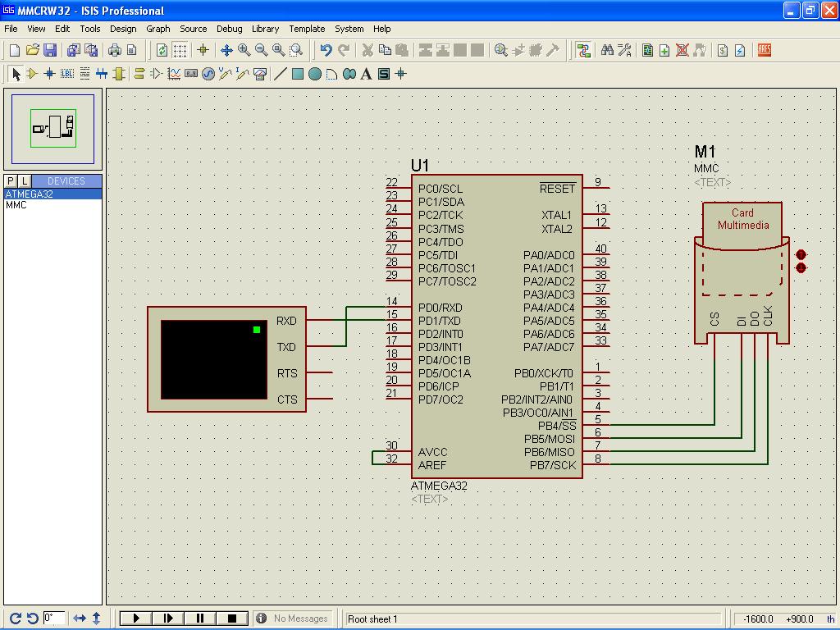Select graph mode
The image size is (840, 630).
pos(174,74)
